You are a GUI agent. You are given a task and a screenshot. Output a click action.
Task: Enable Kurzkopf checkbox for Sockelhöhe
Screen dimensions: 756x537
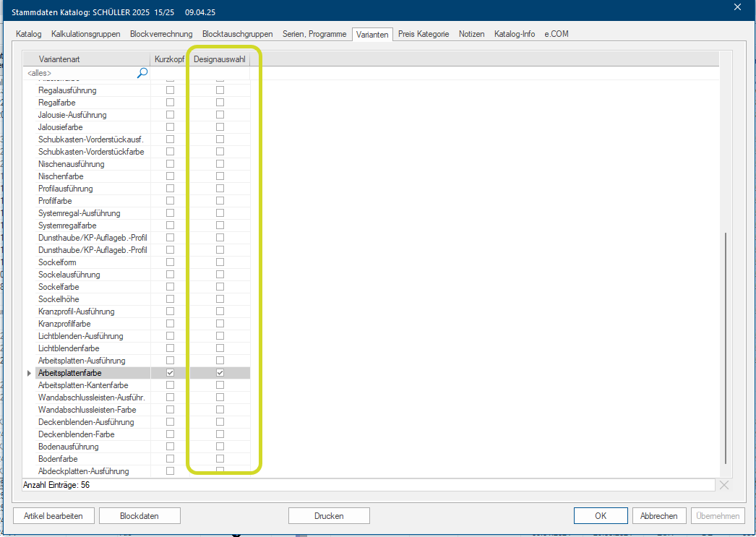click(170, 299)
